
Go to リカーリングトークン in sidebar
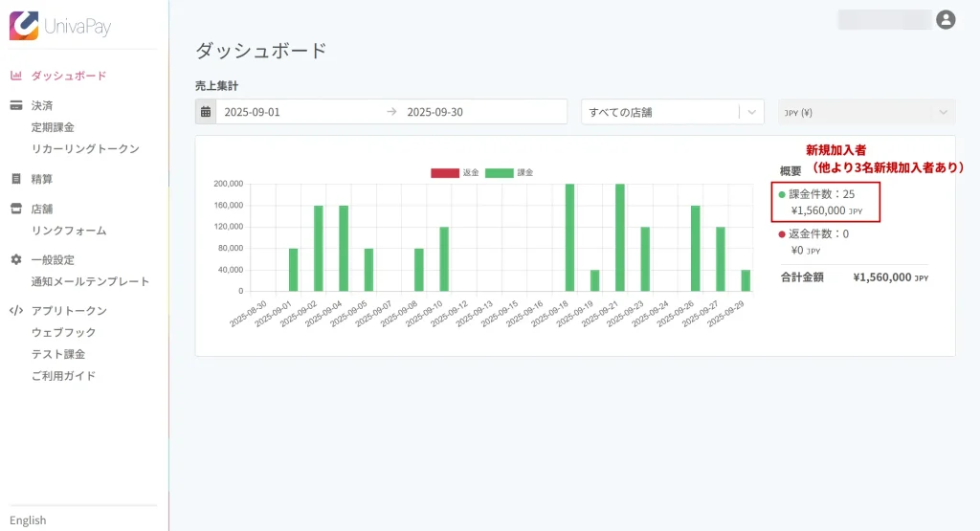tap(85, 149)
